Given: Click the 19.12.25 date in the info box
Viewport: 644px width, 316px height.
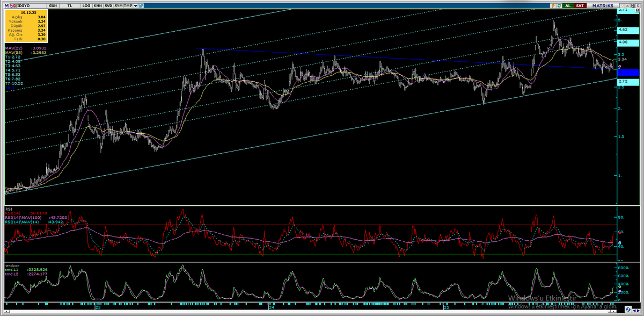Looking at the screenshot, I should click(28, 13).
